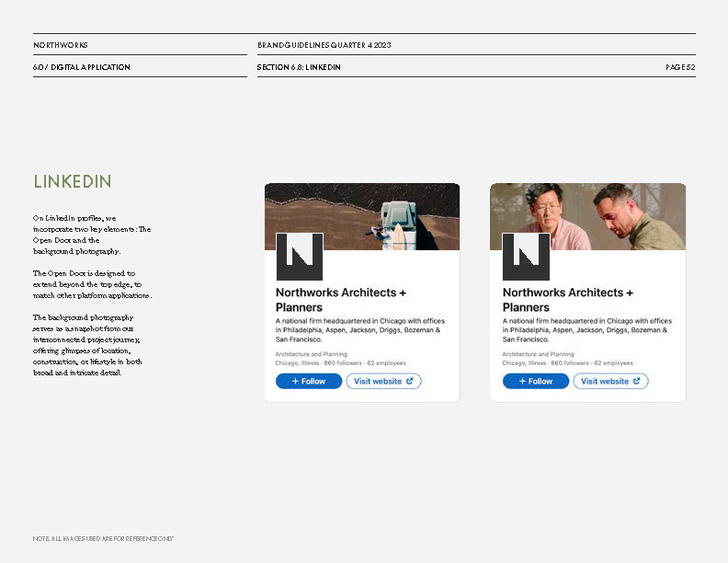The width and height of the screenshot is (728, 563).
Task: Click the paragraph starting On LinkedIn profiles
Action: pyautogui.click(x=92, y=235)
